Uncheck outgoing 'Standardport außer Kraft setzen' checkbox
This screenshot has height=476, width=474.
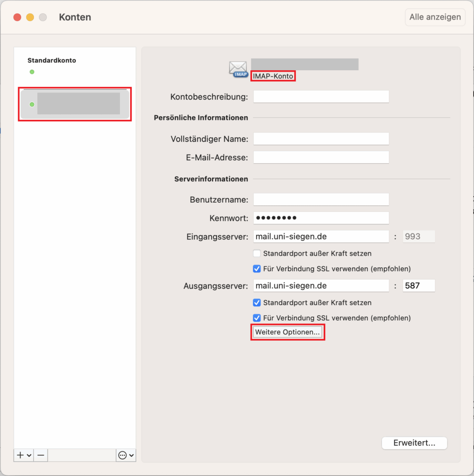click(x=257, y=303)
